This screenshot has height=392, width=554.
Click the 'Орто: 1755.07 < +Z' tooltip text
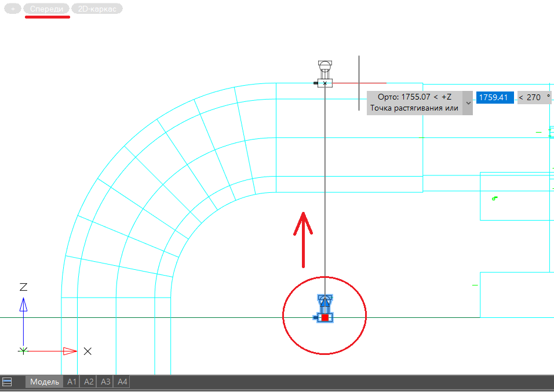click(x=414, y=97)
